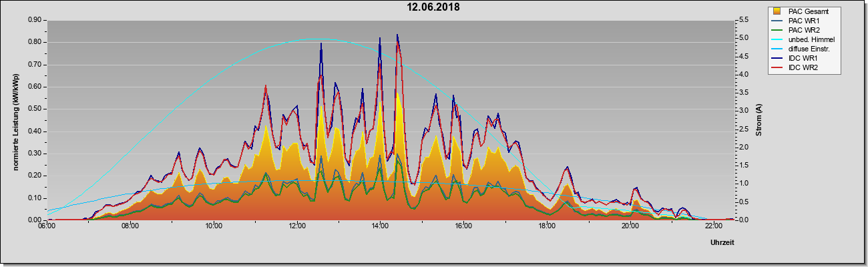Screen dimensions: 868x267
Task: Click the 12:00 time axis tick label
Action: point(296,227)
